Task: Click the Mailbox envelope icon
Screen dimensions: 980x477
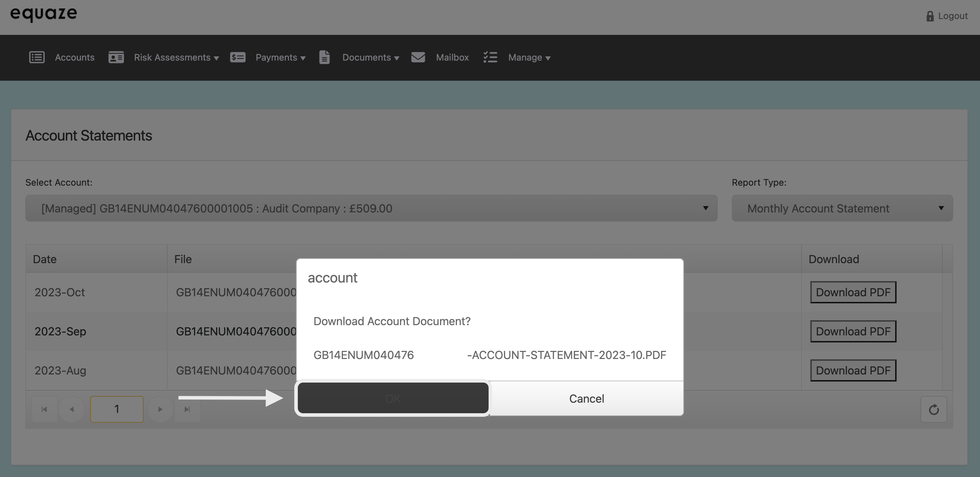Action: (418, 57)
